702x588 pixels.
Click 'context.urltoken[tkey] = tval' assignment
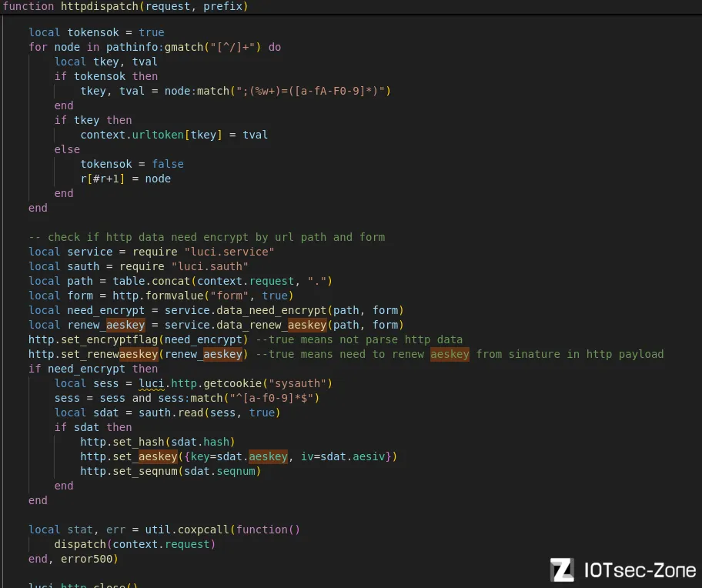pos(174,135)
